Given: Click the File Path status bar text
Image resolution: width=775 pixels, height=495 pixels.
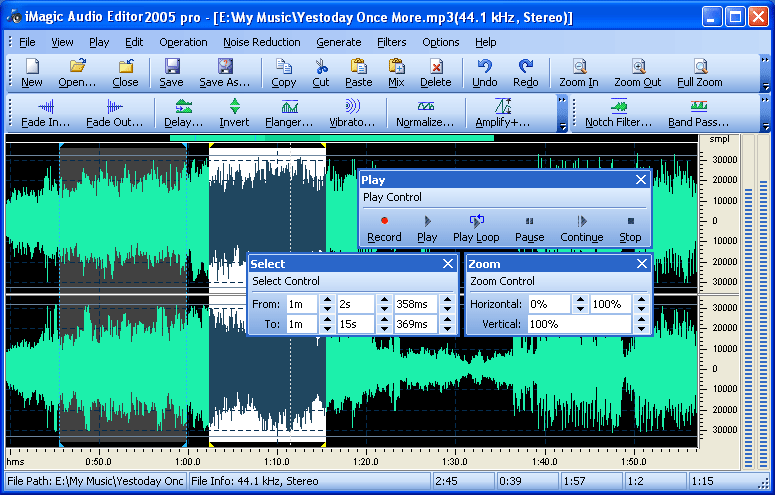Looking at the screenshot, I should pos(95,481).
